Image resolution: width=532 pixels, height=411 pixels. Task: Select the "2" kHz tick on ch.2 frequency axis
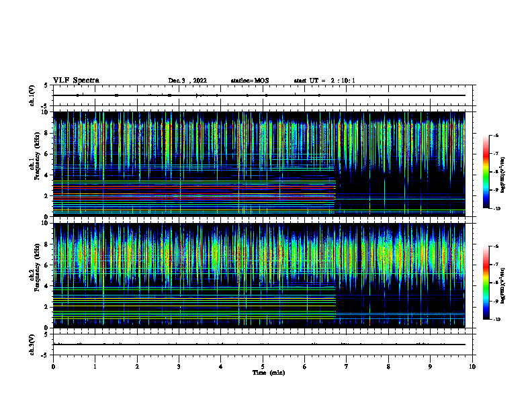point(47,307)
